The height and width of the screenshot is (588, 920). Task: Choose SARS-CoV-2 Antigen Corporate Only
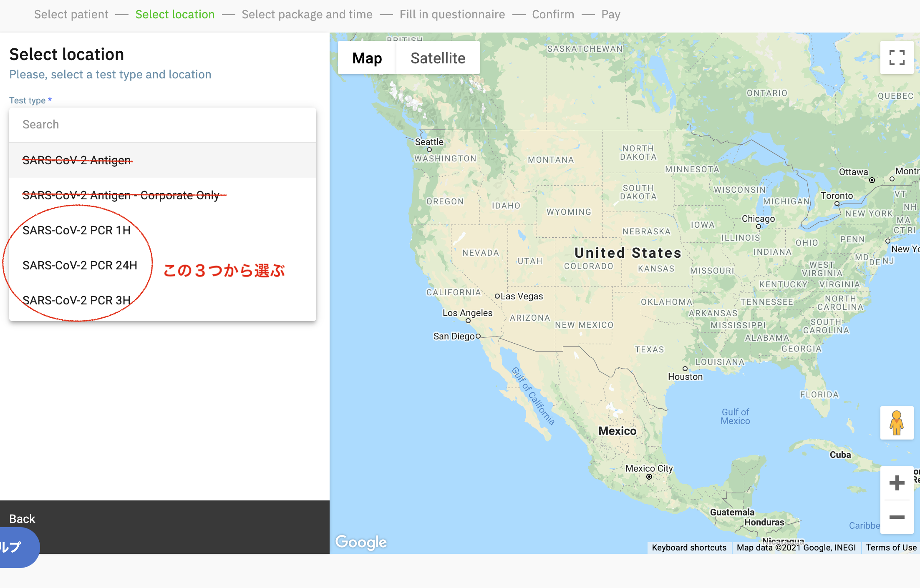tap(121, 195)
